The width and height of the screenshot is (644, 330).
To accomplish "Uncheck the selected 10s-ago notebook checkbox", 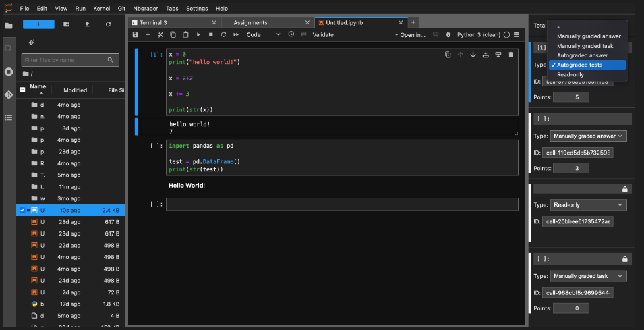I will 22,210.
